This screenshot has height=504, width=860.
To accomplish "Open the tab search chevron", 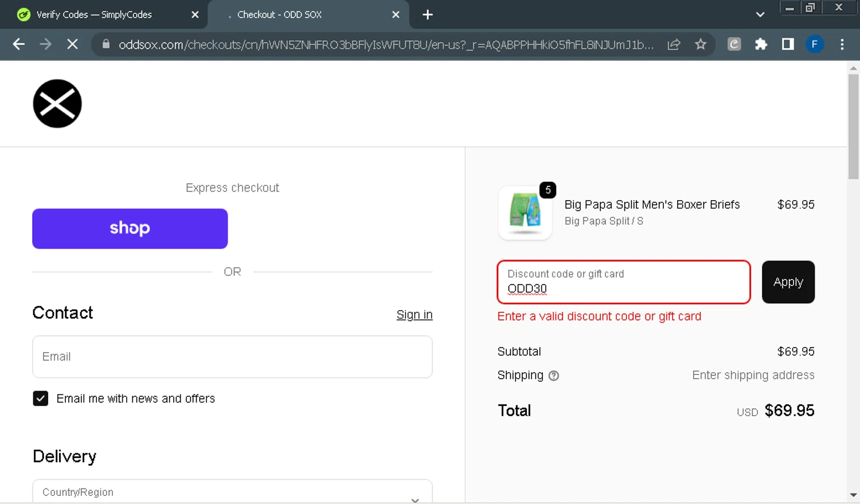I will pyautogui.click(x=760, y=15).
